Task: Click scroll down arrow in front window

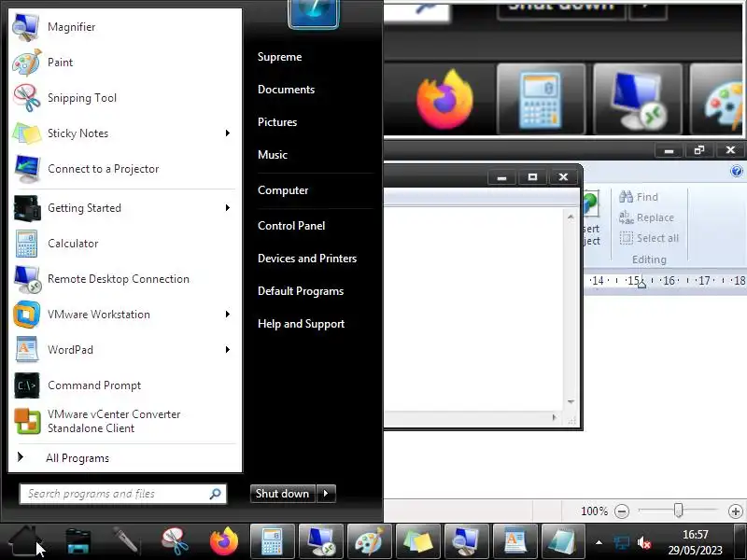Action: click(571, 402)
